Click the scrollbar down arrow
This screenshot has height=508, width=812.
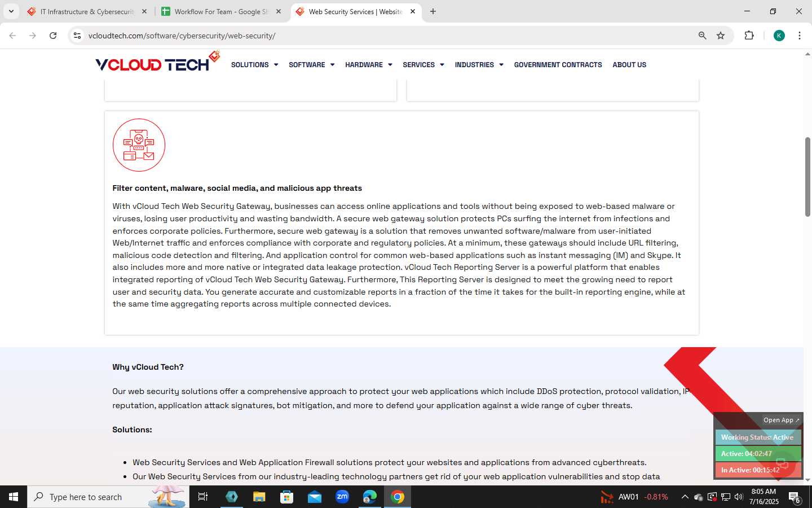tap(807, 480)
